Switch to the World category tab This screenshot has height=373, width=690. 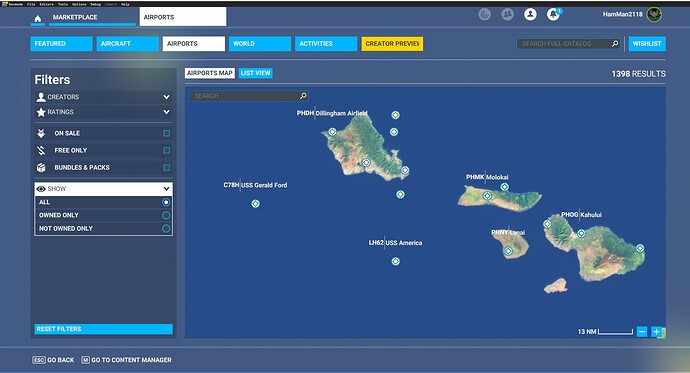pos(260,44)
